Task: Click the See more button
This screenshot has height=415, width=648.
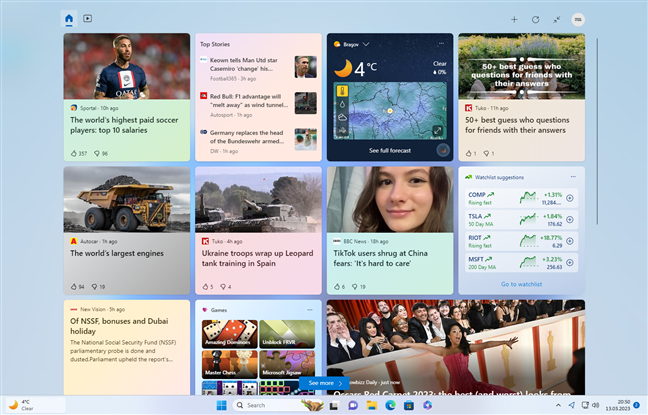Action: click(324, 383)
